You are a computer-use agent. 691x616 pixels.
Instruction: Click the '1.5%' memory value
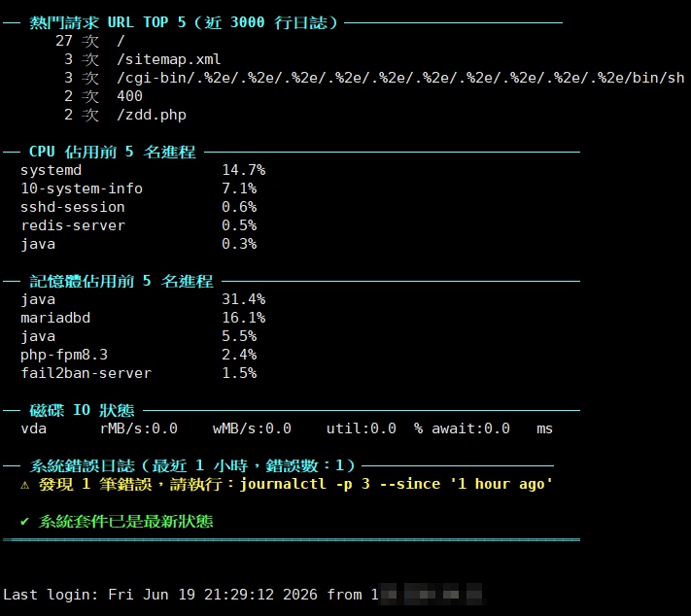pos(239,373)
